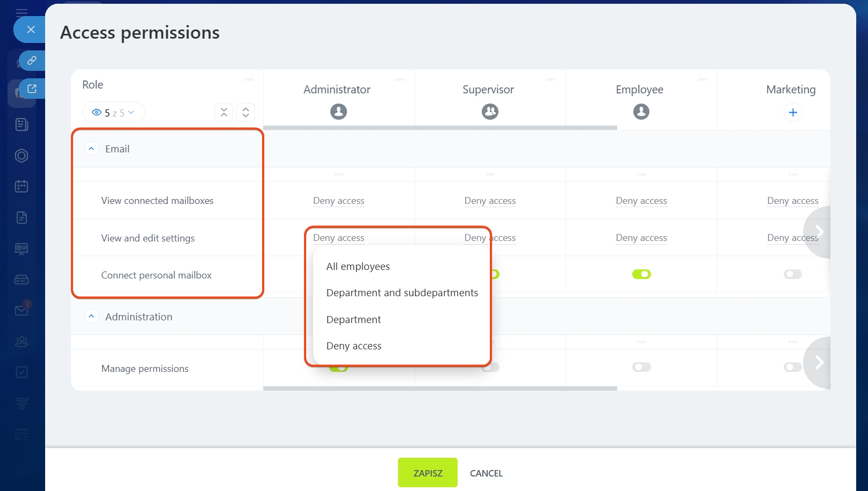Toggle Employee's Connect personal mailbox switch
The height and width of the screenshot is (491, 868).
tap(641, 274)
